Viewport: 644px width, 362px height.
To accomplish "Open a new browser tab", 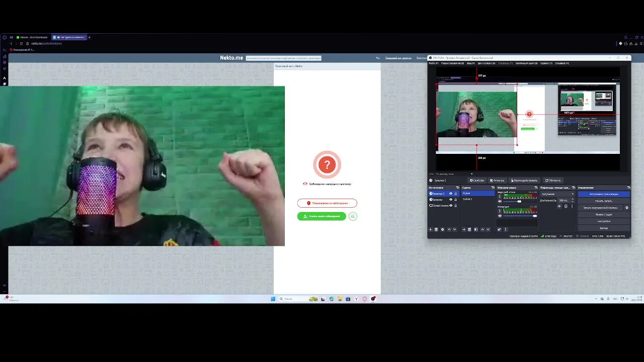I will (x=89, y=37).
